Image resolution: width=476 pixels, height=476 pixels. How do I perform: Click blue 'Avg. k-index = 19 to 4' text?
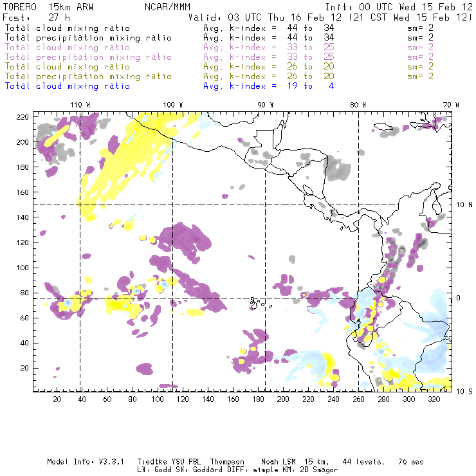[269, 86]
